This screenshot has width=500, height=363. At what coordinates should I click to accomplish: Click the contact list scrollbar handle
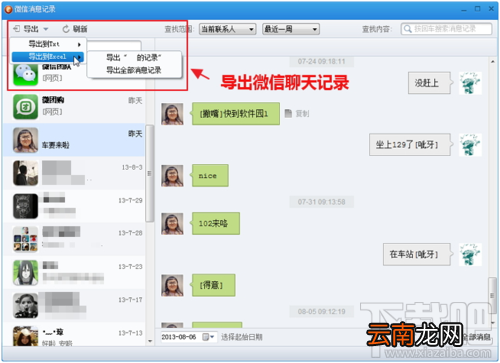149,173
